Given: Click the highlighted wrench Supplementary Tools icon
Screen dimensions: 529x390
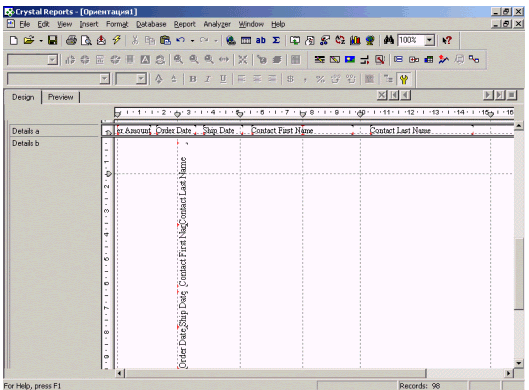Looking at the screenshot, I should [x=404, y=79].
